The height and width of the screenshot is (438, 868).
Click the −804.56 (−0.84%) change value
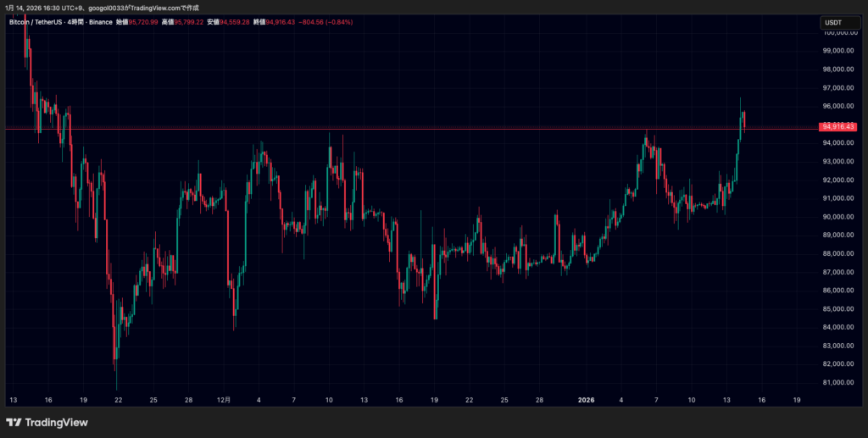coord(329,22)
